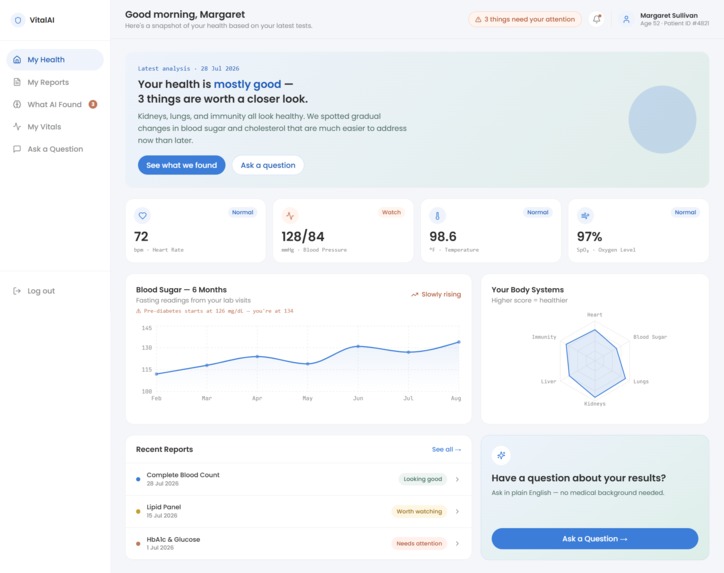Image resolution: width=724 pixels, height=573 pixels.
Task: Click the mostly good highlighted text
Action: (247, 84)
